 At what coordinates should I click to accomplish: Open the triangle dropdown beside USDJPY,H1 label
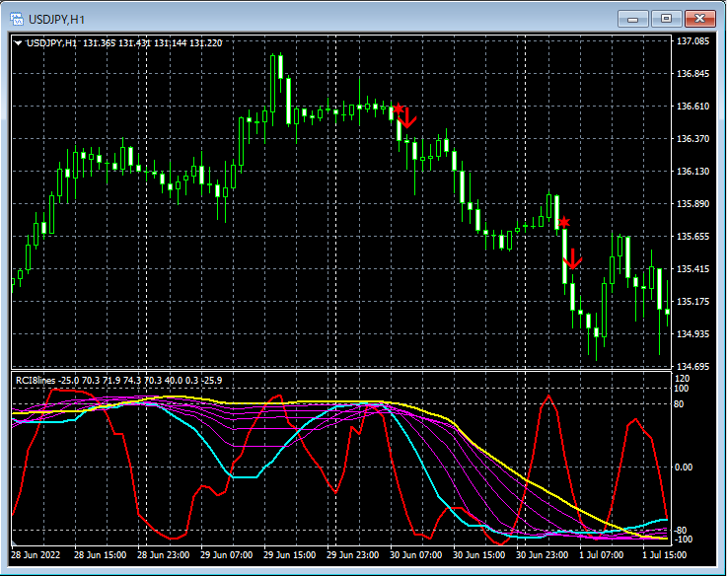tap(19, 42)
